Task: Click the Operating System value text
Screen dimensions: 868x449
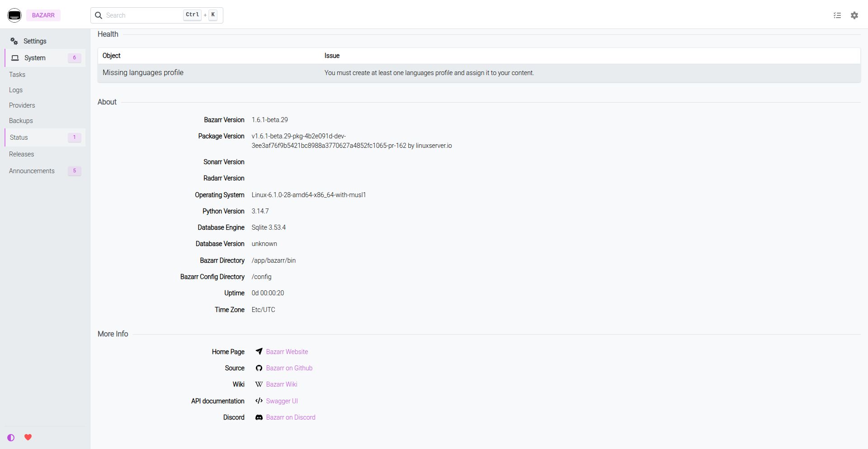Action: [309, 195]
